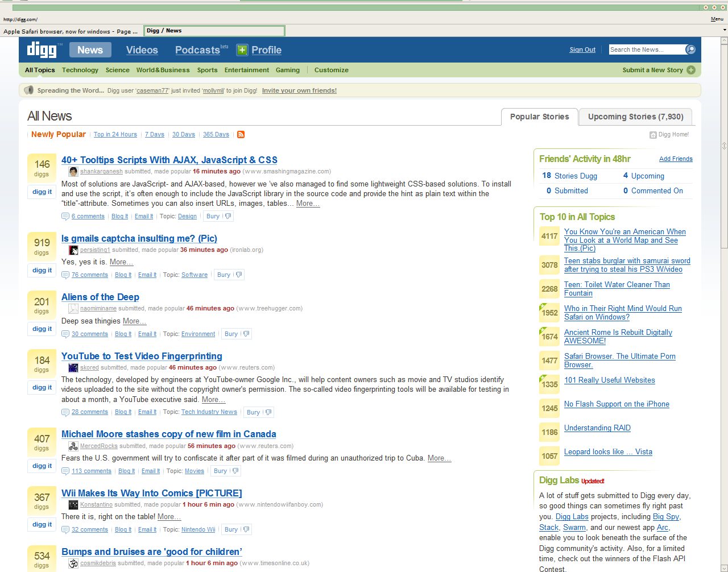Open the Tech Industry News topic link
This screenshot has height=572, width=728.
click(209, 412)
